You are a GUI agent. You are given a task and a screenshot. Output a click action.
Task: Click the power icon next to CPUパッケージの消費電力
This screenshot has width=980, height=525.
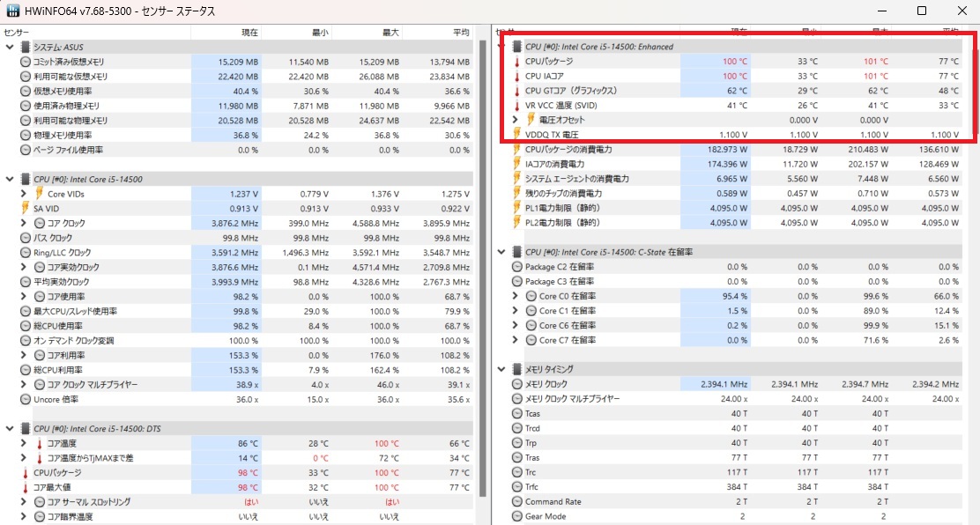(516, 148)
